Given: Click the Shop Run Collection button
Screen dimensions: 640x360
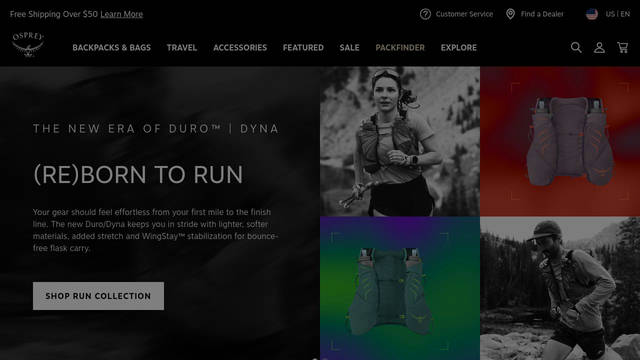Looking at the screenshot, I should [98, 296].
